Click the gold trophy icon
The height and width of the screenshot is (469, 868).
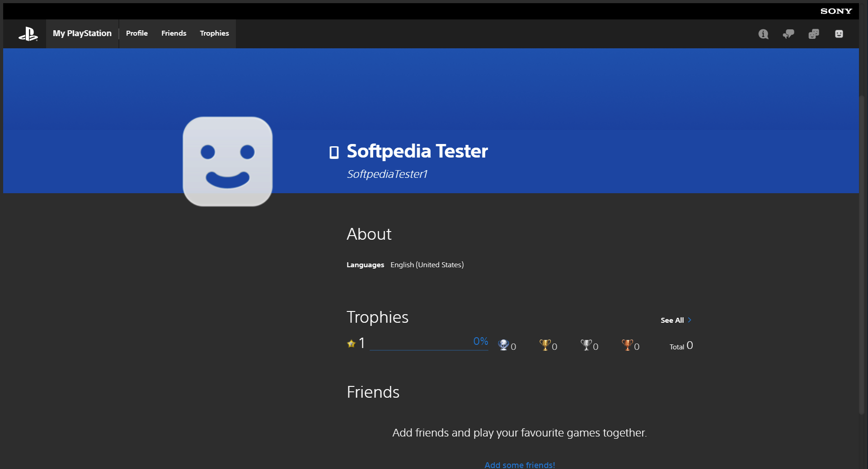tap(545, 345)
